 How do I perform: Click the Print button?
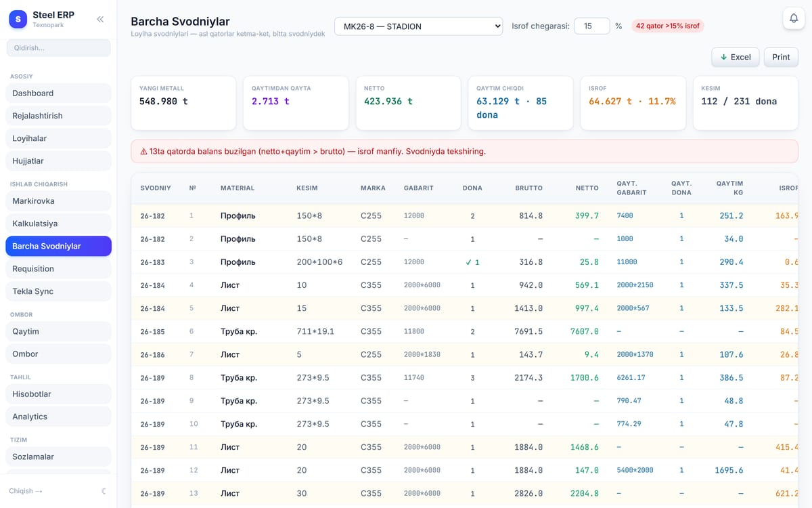click(x=781, y=57)
